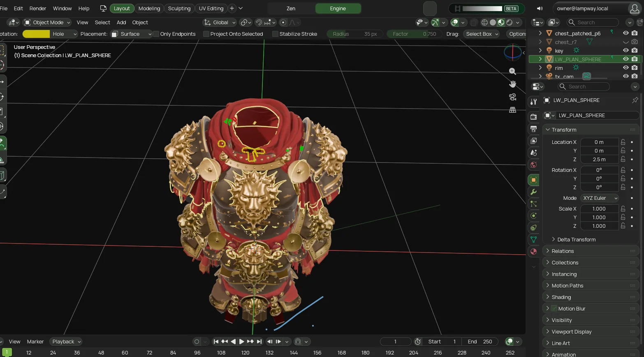Hide chest_patched_p6 in the viewport
This screenshot has height=357, width=644.
(x=625, y=33)
